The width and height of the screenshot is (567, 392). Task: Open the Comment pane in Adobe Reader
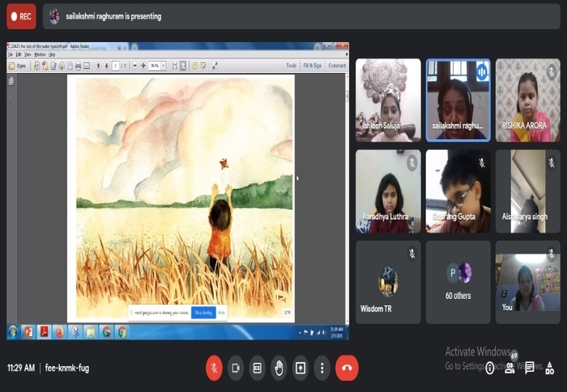tap(337, 66)
